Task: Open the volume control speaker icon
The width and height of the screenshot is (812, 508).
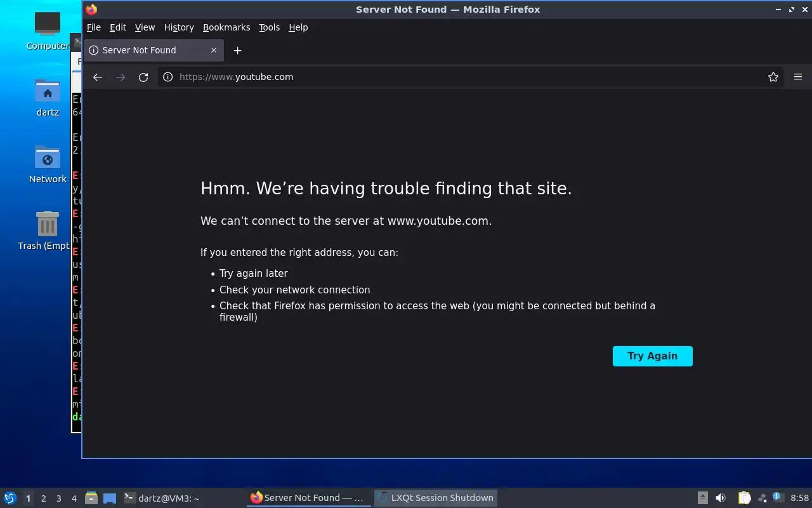Action: tap(721, 498)
